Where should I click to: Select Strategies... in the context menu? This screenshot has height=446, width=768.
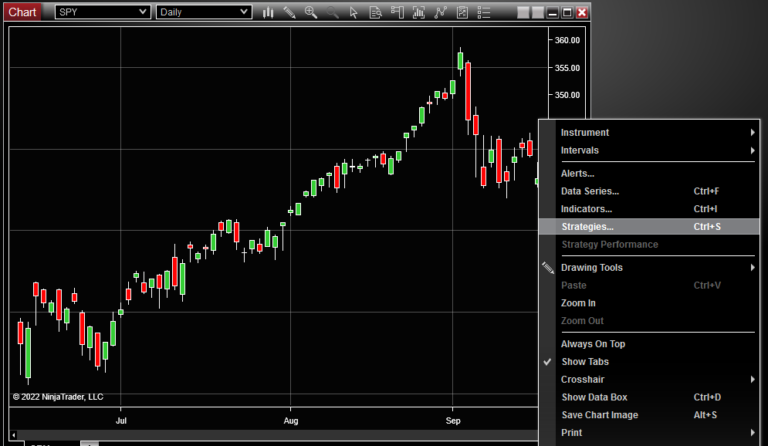(x=588, y=227)
